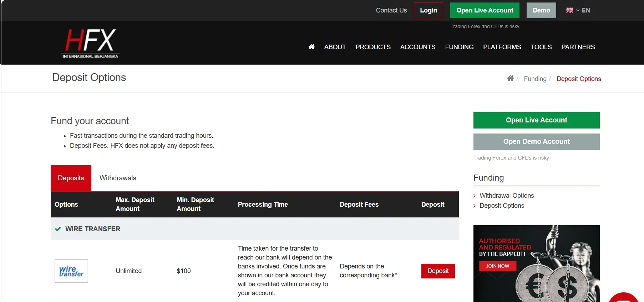Viewport: 644px width, 302px height.
Task: Open the Withdrawal Options sidebar link
Action: [x=507, y=196]
